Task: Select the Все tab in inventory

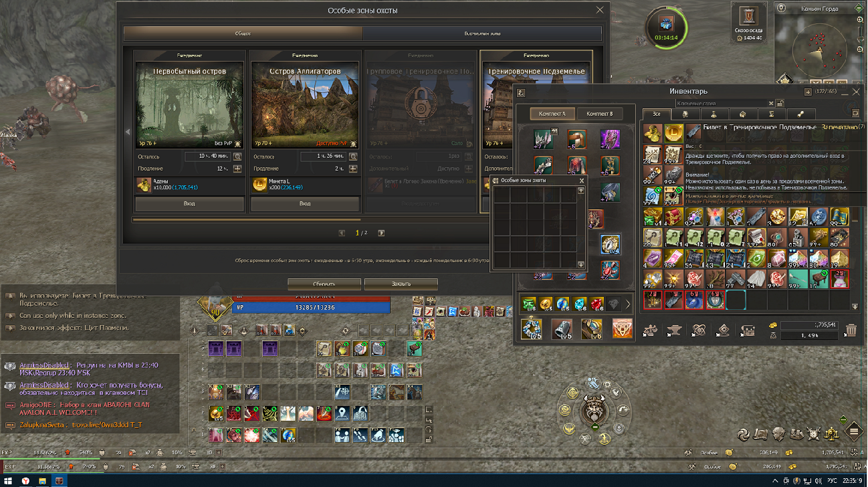Action: [x=657, y=114]
